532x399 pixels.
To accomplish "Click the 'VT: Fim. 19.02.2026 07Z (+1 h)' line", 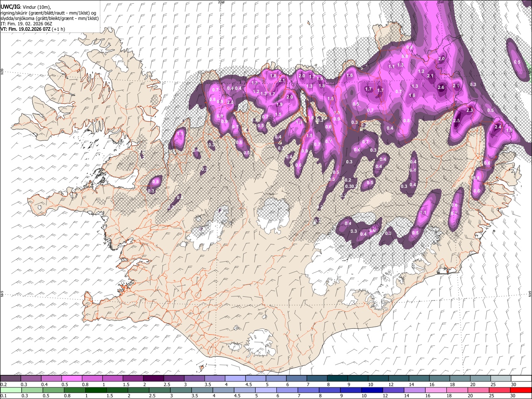I will (x=33, y=30).
